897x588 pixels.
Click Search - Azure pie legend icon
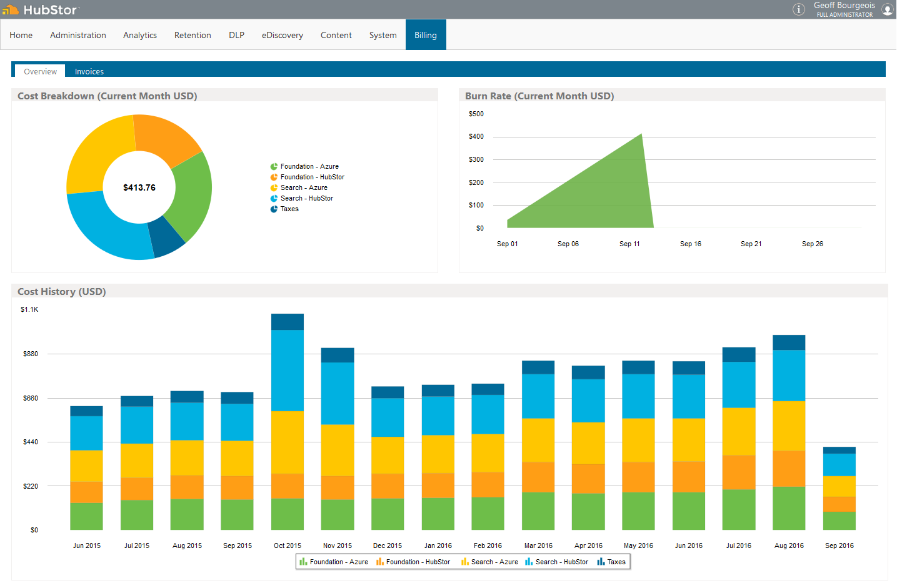coord(274,188)
